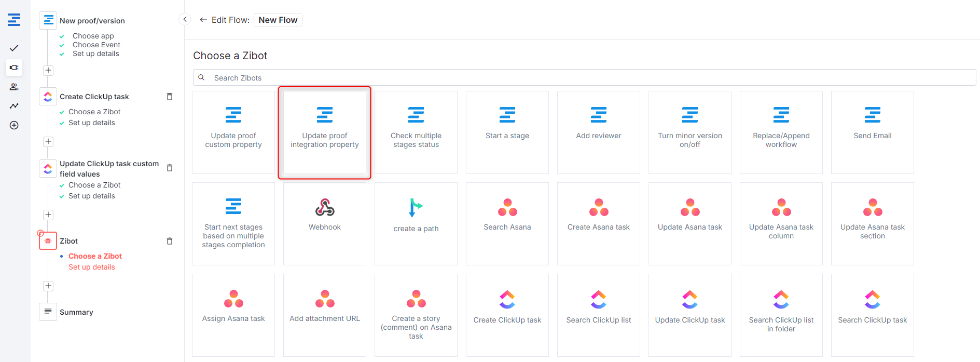Select the Send Email zibot
980x362 pixels.
(x=872, y=132)
